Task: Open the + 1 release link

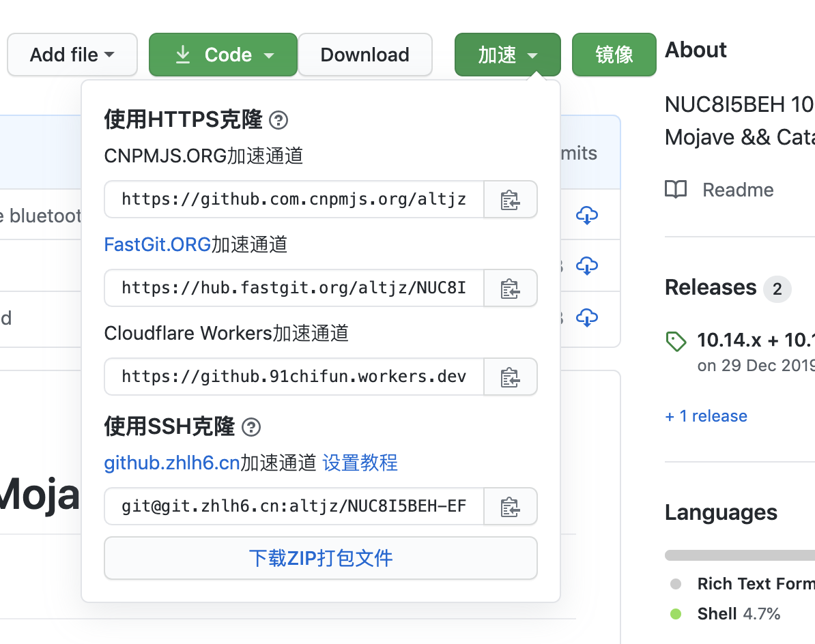Action: [x=706, y=416]
